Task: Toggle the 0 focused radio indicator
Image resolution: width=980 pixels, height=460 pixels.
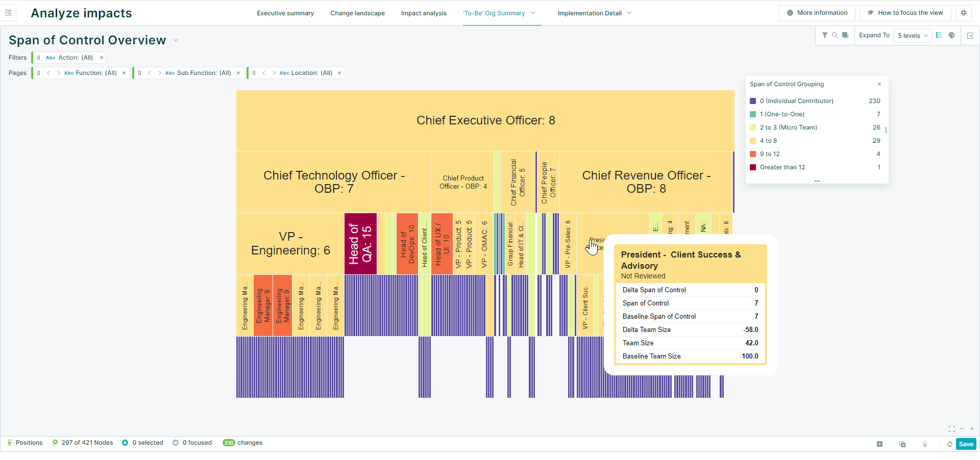Action: pos(176,443)
